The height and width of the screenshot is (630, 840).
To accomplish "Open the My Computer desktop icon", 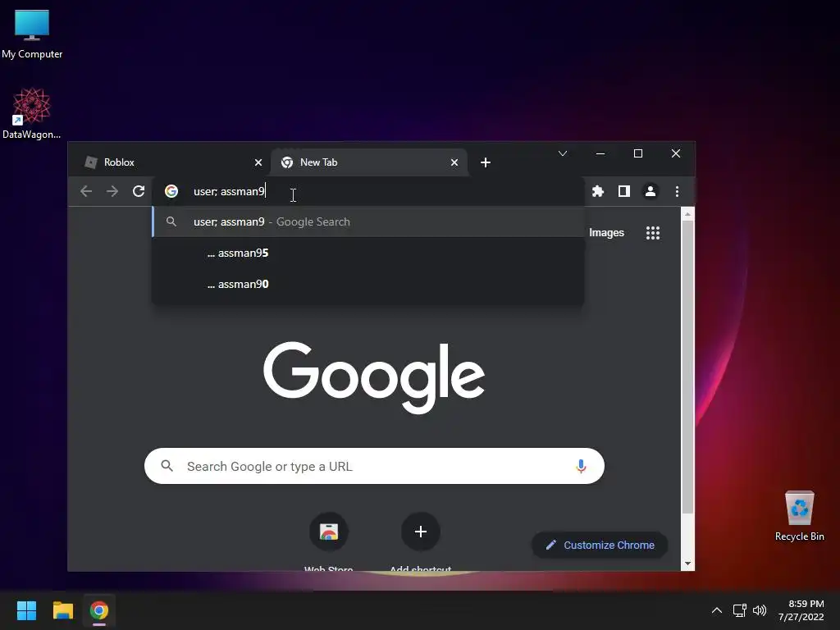I will tap(32, 34).
